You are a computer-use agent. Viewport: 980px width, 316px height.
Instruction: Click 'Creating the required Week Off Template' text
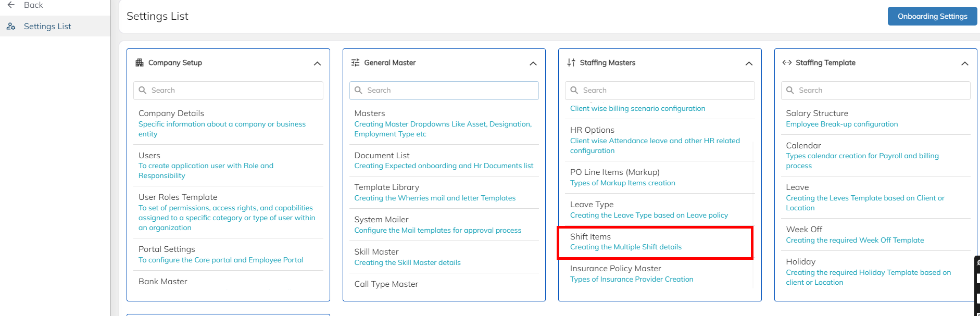click(855, 240)
